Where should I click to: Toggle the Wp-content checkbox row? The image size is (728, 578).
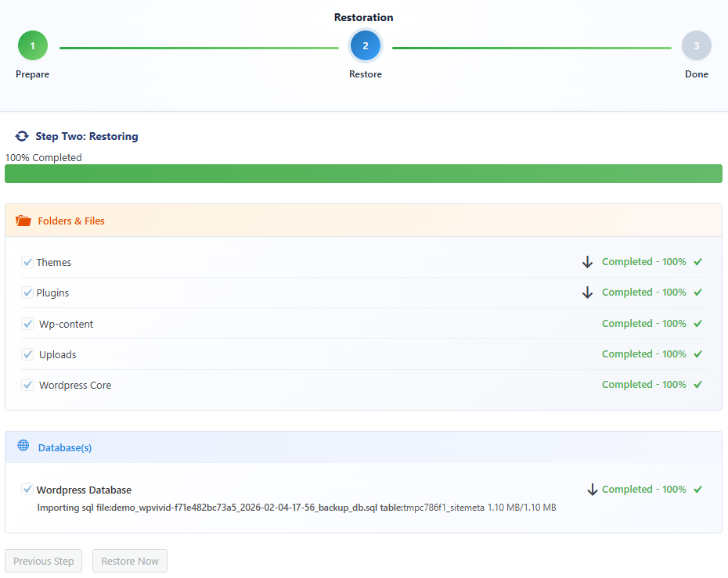tap(27, 324)
